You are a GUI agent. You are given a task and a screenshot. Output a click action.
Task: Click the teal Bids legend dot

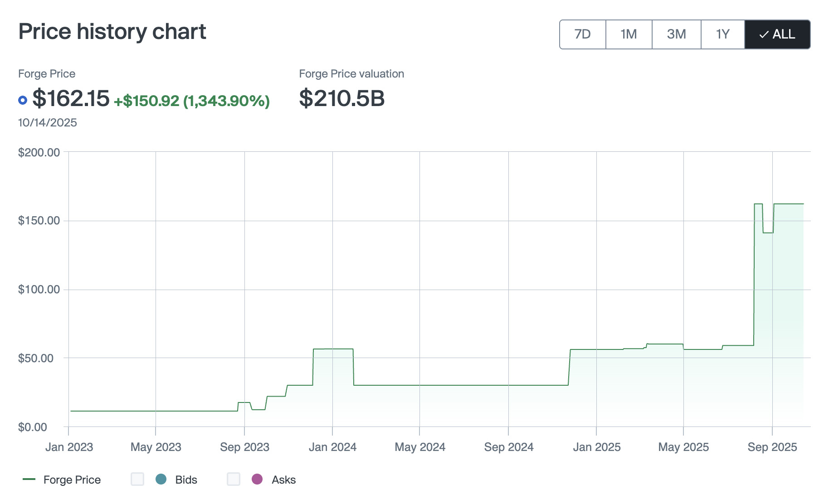(x=161, y=479)
